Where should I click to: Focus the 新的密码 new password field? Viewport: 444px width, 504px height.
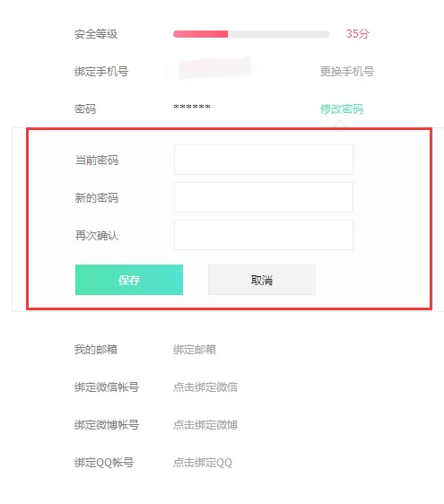[x=264, y=197]
